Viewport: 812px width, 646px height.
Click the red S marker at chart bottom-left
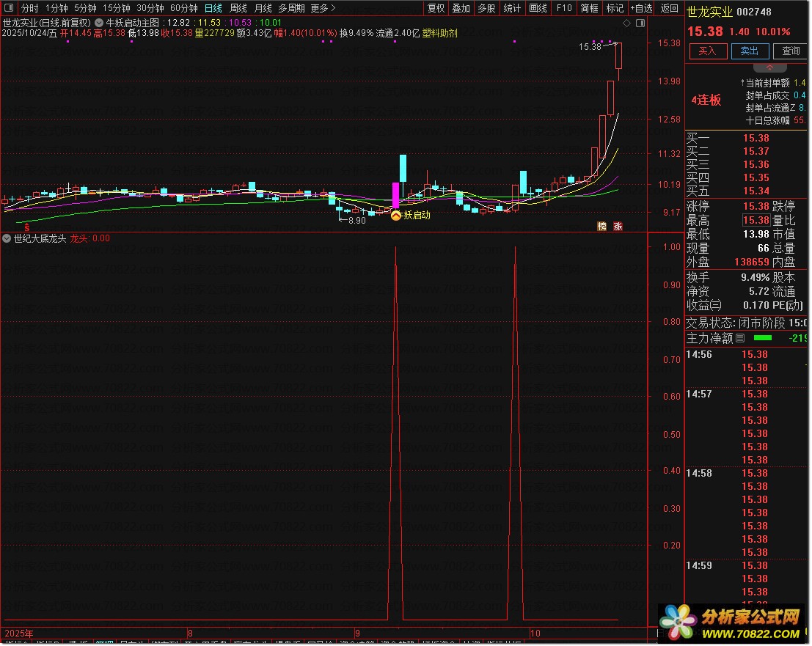[27, 227]
